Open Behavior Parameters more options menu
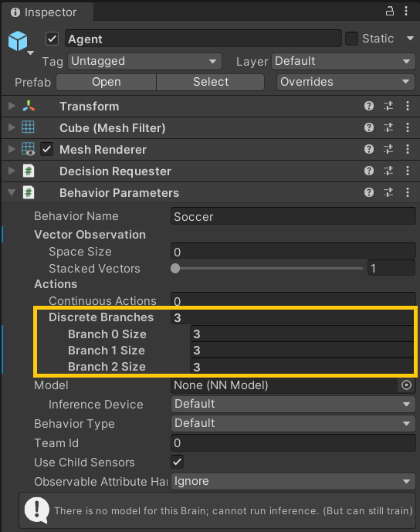The width and height of the screenshot is (420, 532). 408,193
